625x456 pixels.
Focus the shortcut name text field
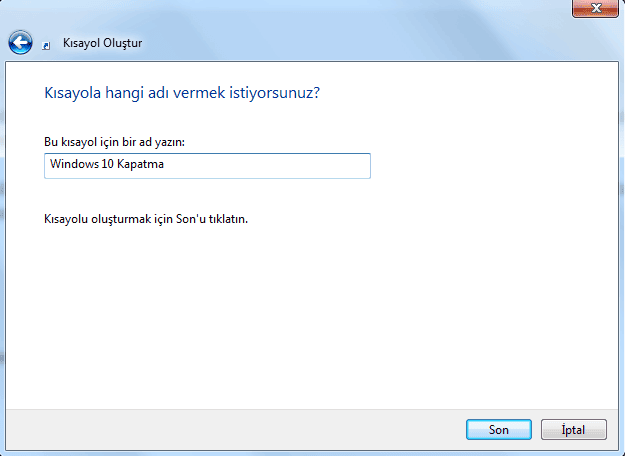207,166
